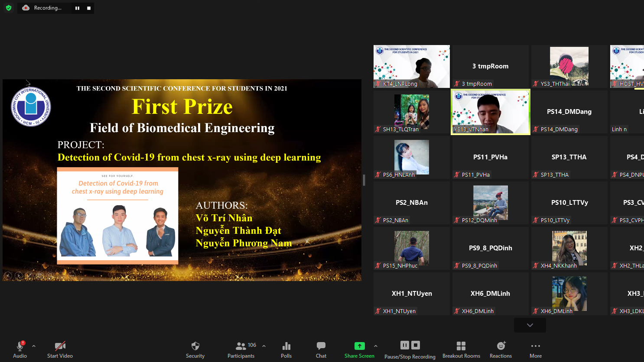Open Breakout Rooms
The height and width of the screenshot is (362, 644).
coord(461,349)
